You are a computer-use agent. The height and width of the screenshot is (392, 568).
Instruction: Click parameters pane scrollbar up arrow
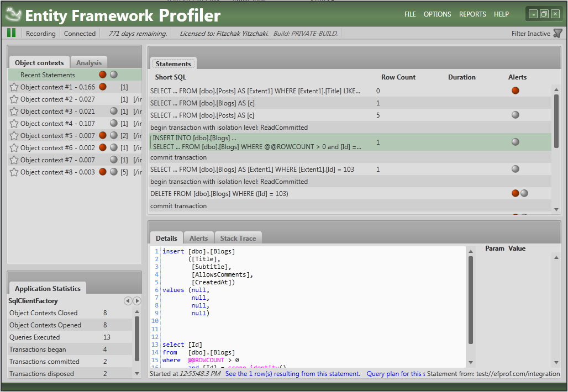click(x=556, y=257)
